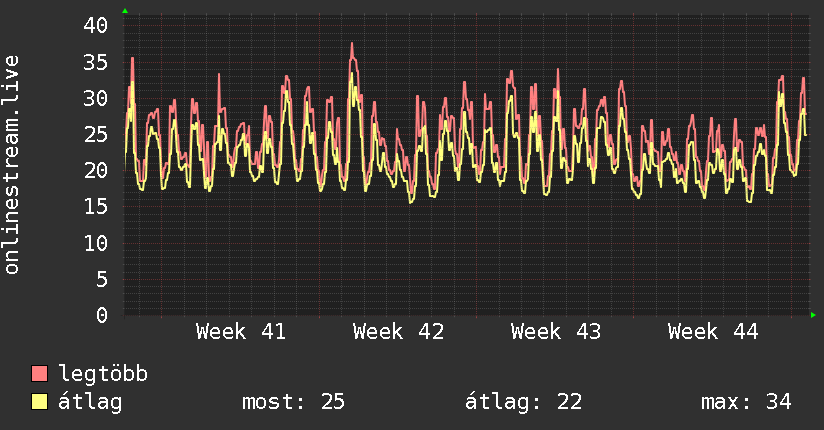Click the Week 43 axis label
Viewport: 824px width, 430px height.
(x=556, y=332)
